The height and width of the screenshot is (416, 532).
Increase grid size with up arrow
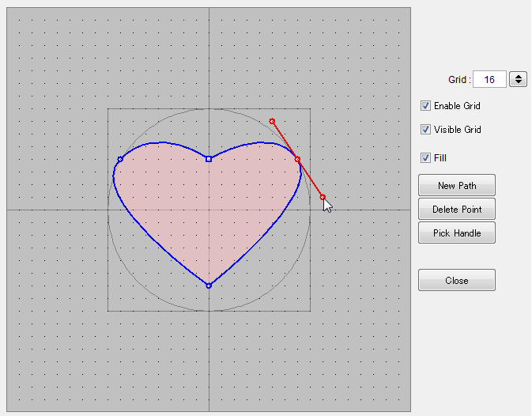click(518, 76)
